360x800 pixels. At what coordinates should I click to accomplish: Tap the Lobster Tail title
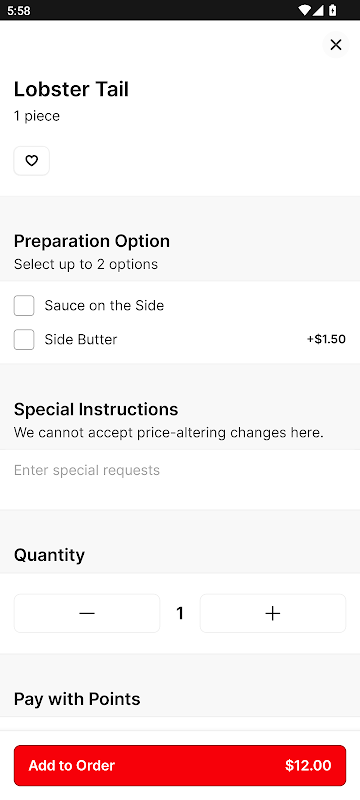tap(71, 89)
